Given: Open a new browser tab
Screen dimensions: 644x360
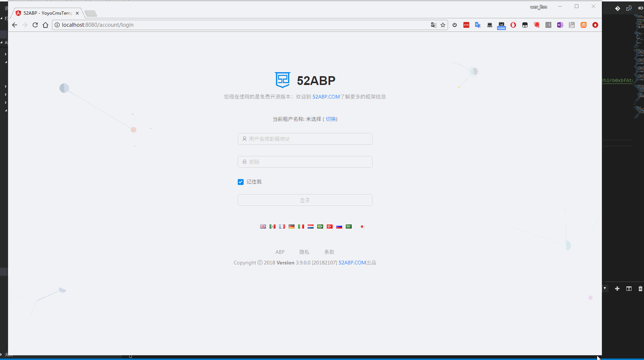Looking at the screenshot, I should point(91,14).
